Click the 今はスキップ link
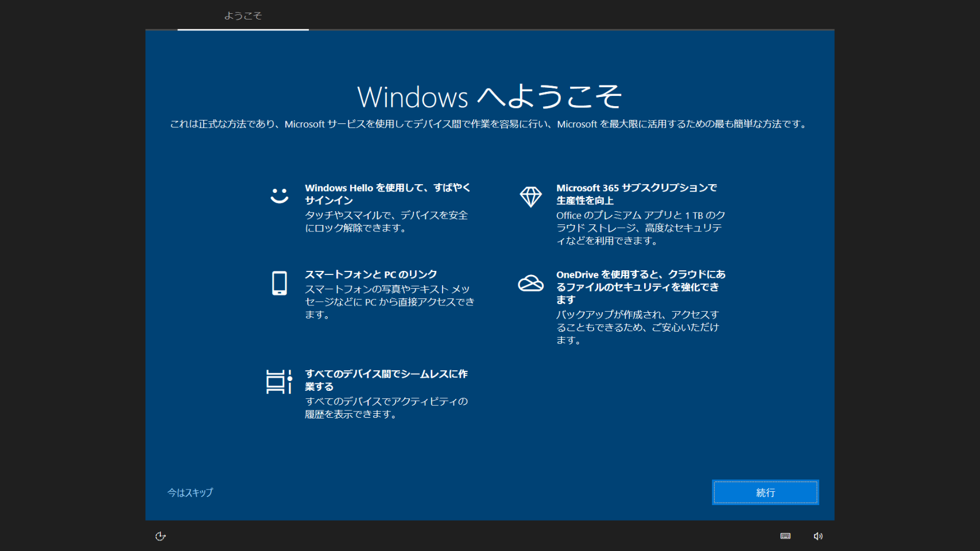 [190, 492]
